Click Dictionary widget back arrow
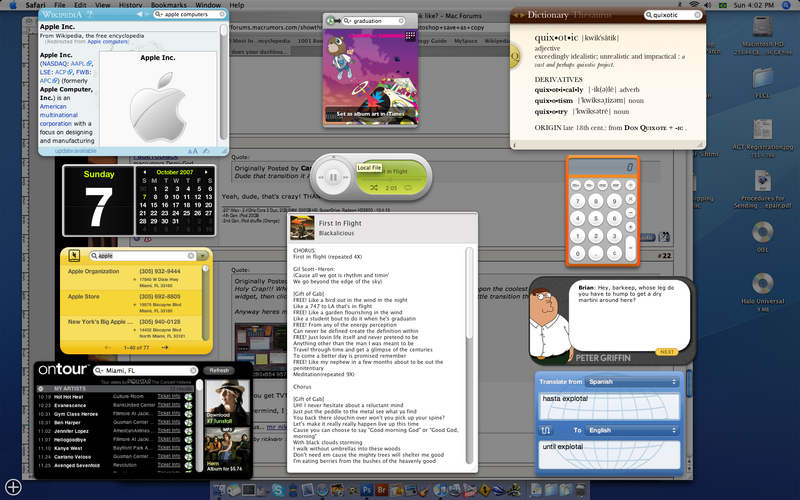Viewport: 800px width, 500px height. pyautogui.click(x=515, y=15)
